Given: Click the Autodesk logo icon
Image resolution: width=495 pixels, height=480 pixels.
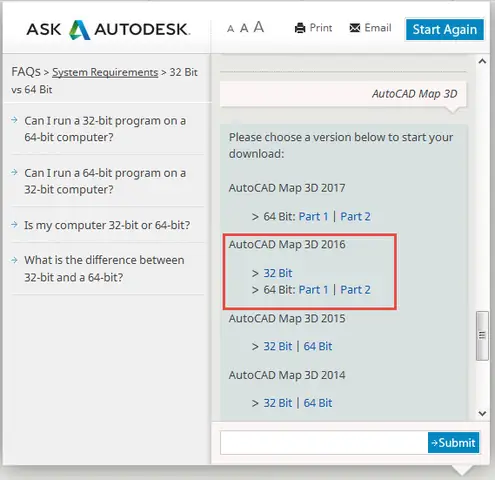Looking at the screenshot, I should coord(79,30).
